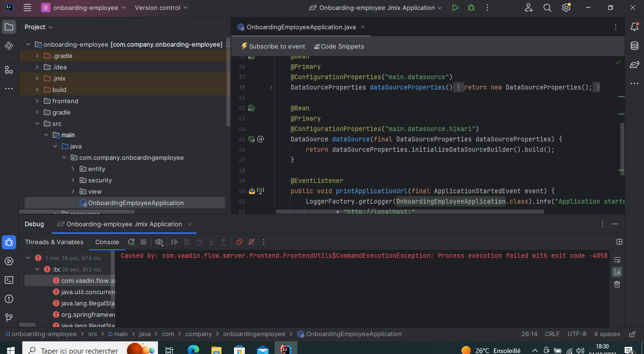This screenshot has width=644, height=354.
Task: Switch to the Console tab
Action: click(107, 242)
